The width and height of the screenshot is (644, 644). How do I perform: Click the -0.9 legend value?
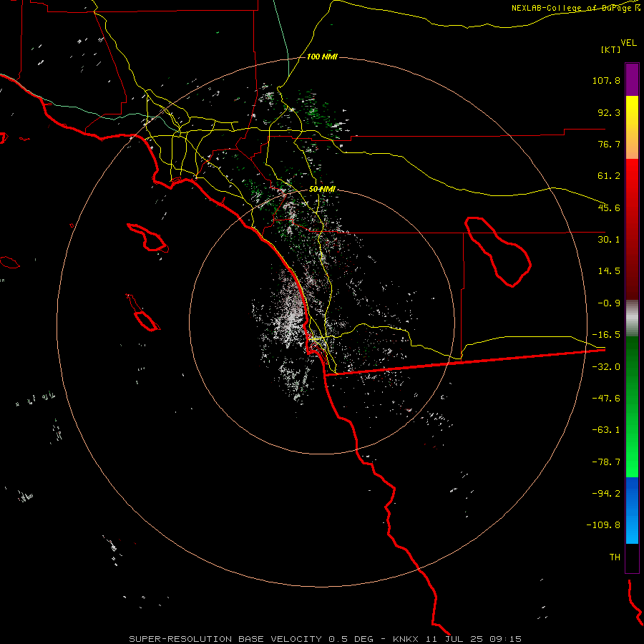[x=609, y=303]
